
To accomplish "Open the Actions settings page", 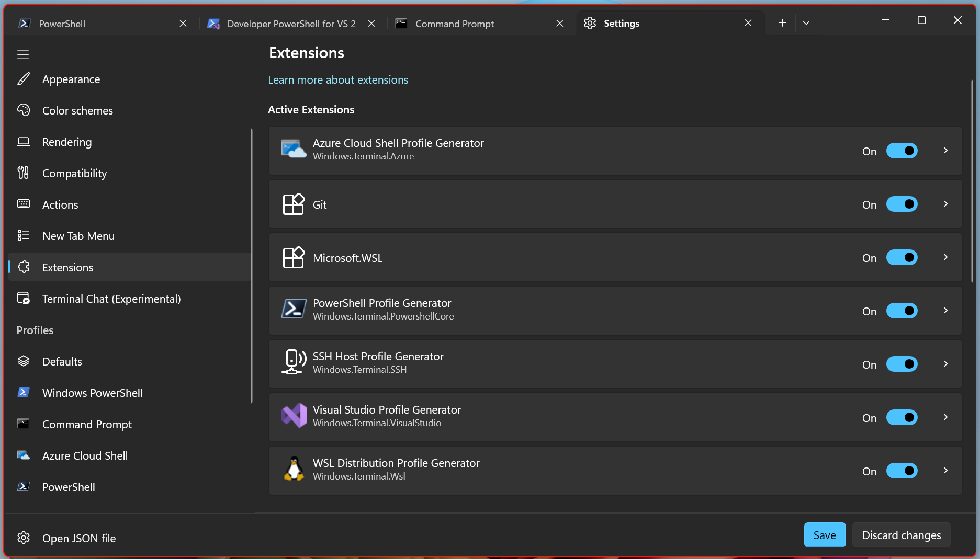I will point(129,204).
